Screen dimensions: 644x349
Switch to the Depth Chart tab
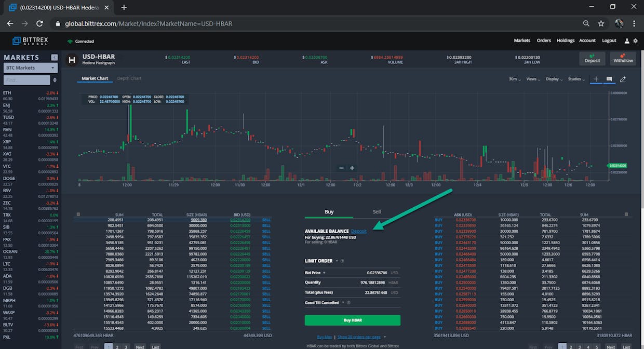click(129, 78)
